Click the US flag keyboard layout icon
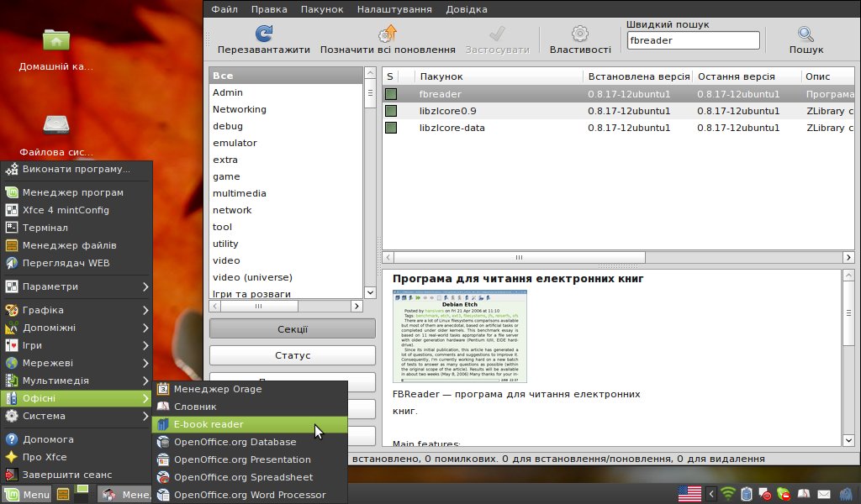The height and width of the screenshot is (504, 861). pos(689,494)
